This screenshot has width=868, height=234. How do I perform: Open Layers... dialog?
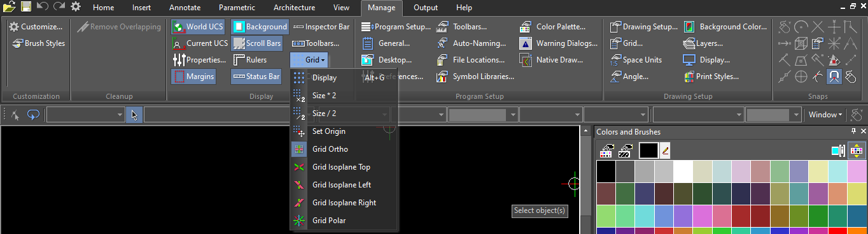pos(704,43)
